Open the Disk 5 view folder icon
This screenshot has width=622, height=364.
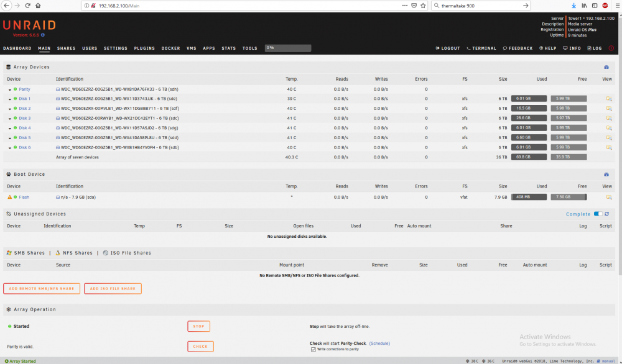(608, 137)
